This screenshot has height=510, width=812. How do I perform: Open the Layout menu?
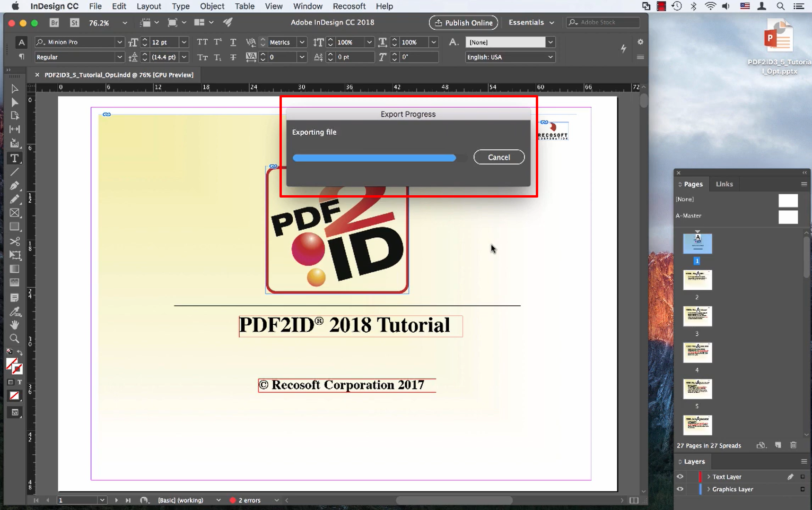149,6
